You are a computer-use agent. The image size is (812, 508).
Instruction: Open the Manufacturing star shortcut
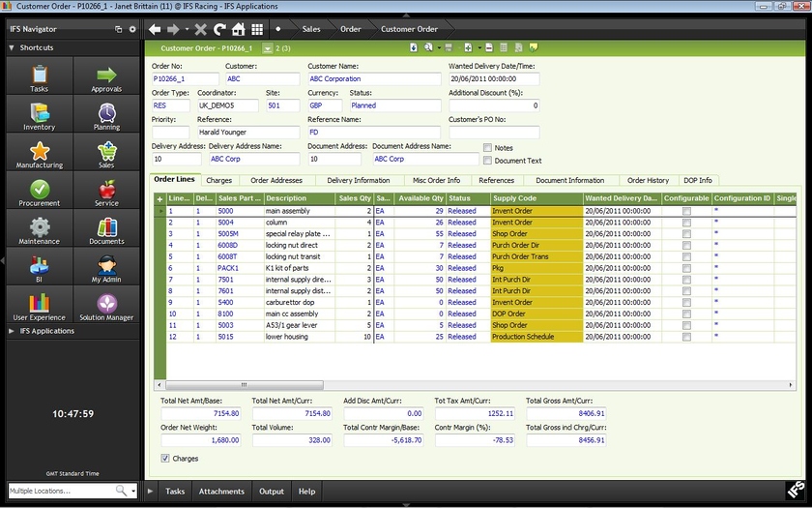coord(40,152)
